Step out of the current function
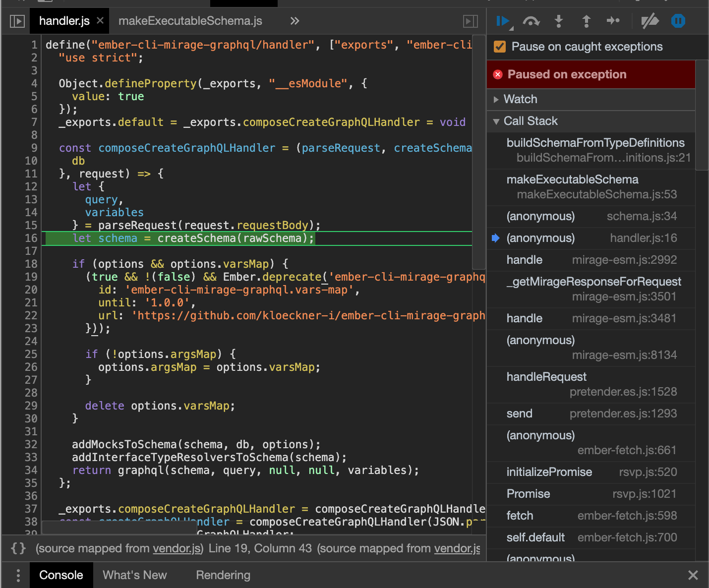The image size is (709, 588). (x=586, y=21)
